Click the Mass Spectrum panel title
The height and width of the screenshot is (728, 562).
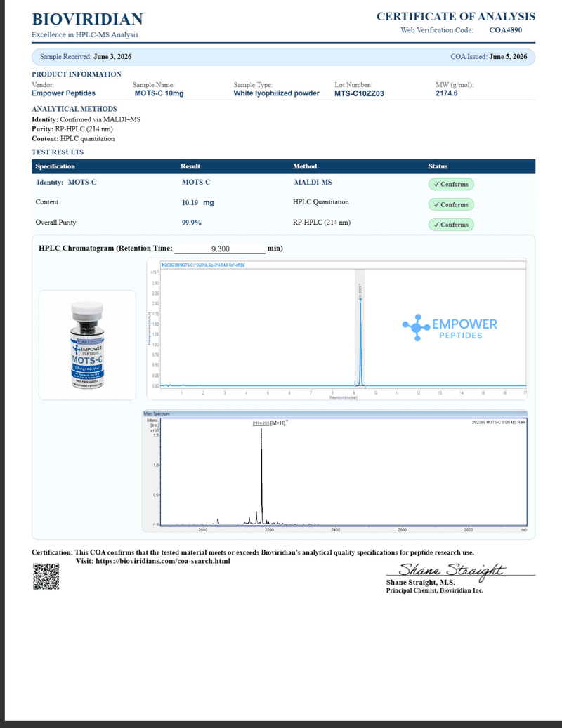pyautogui.click(x=157, y=413)
